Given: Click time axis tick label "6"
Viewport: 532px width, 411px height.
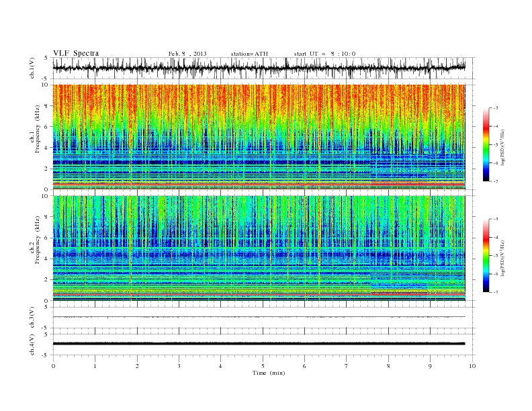Looking at the screenshot, I should pos(304,366).
